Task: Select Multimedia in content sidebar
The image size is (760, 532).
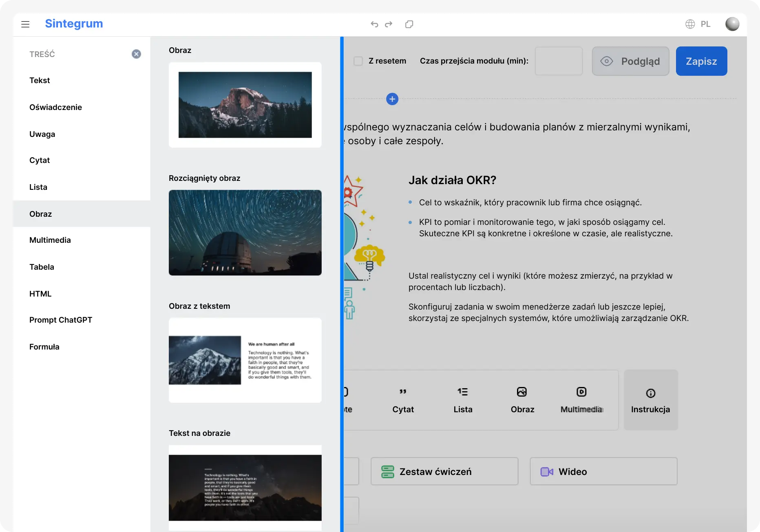Action: 50,240
